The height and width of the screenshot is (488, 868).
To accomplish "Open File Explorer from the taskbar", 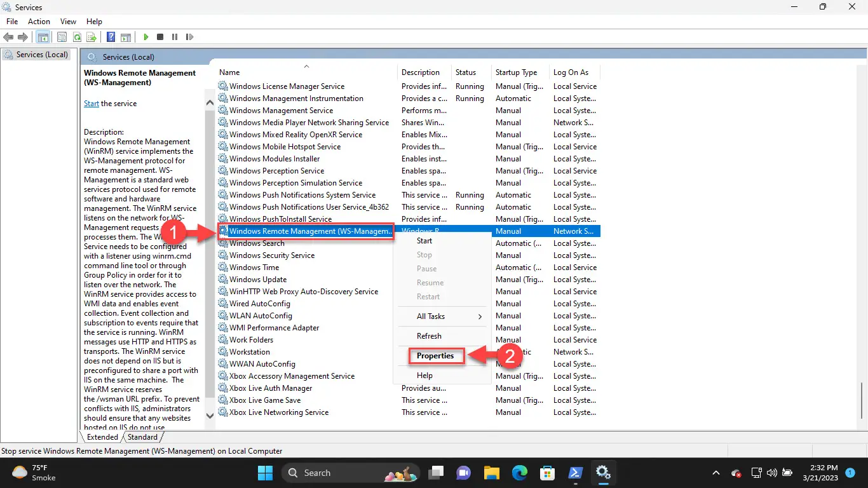I will click(x=491, y=473).
